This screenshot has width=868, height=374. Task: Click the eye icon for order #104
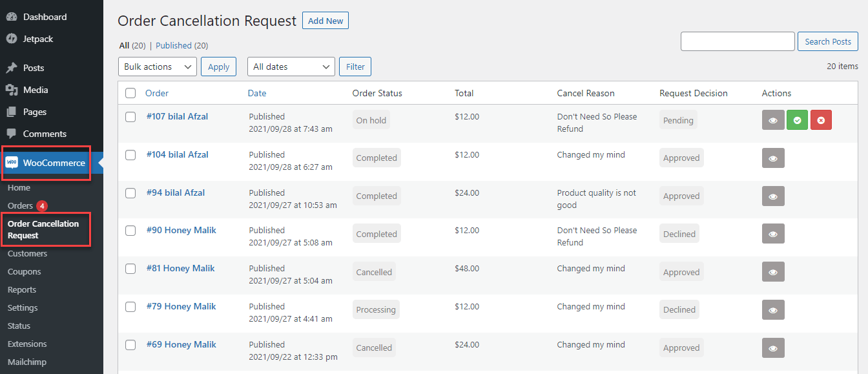[x=773, y=158]
